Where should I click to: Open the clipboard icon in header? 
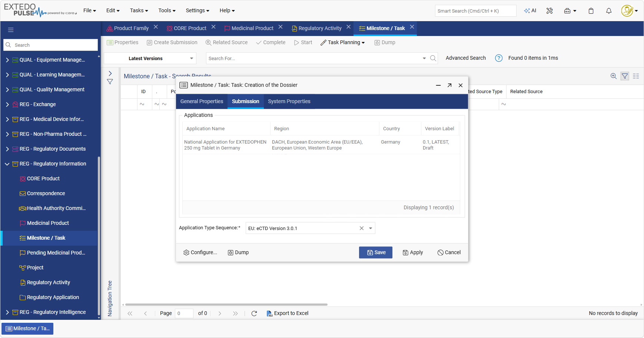tap(591, 11)
